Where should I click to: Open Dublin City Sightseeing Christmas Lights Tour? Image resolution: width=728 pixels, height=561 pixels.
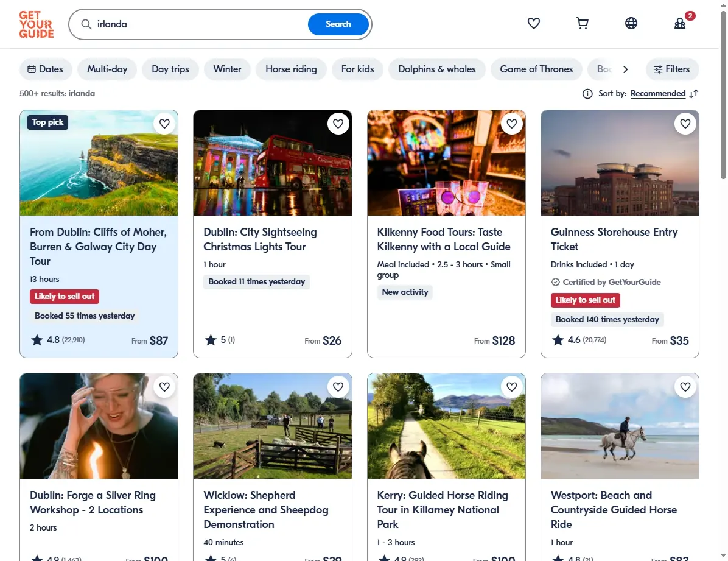[x=260, y=239]
